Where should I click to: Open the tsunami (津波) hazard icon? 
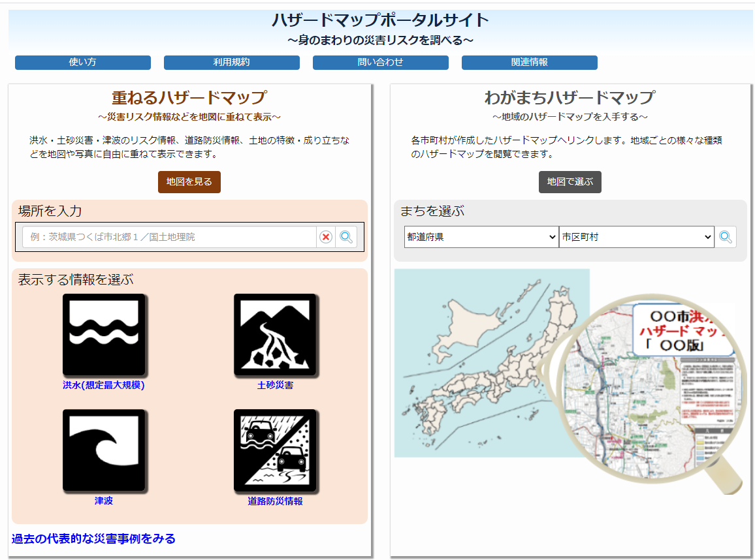103,450
